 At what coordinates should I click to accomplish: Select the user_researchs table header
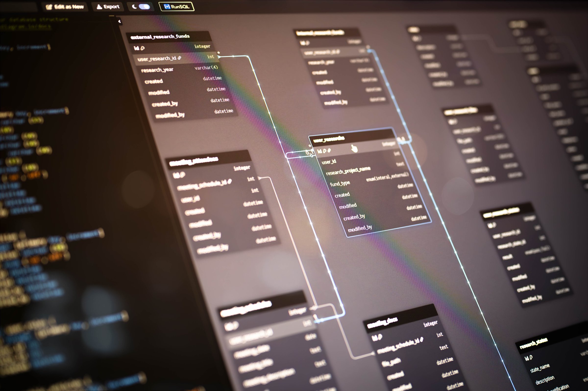tap(329, 140)
